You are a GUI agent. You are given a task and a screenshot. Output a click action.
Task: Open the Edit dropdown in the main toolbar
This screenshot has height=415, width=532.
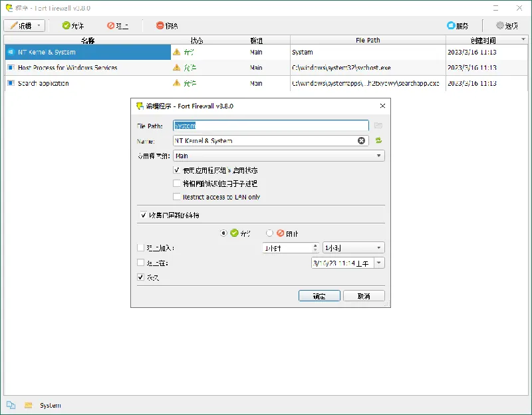coord(24,25)
